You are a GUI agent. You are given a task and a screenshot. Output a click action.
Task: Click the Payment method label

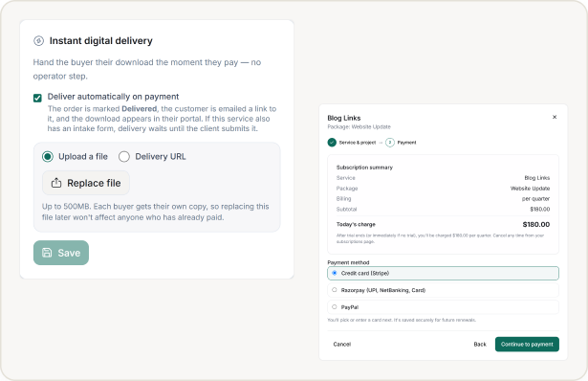pos(348,262)
